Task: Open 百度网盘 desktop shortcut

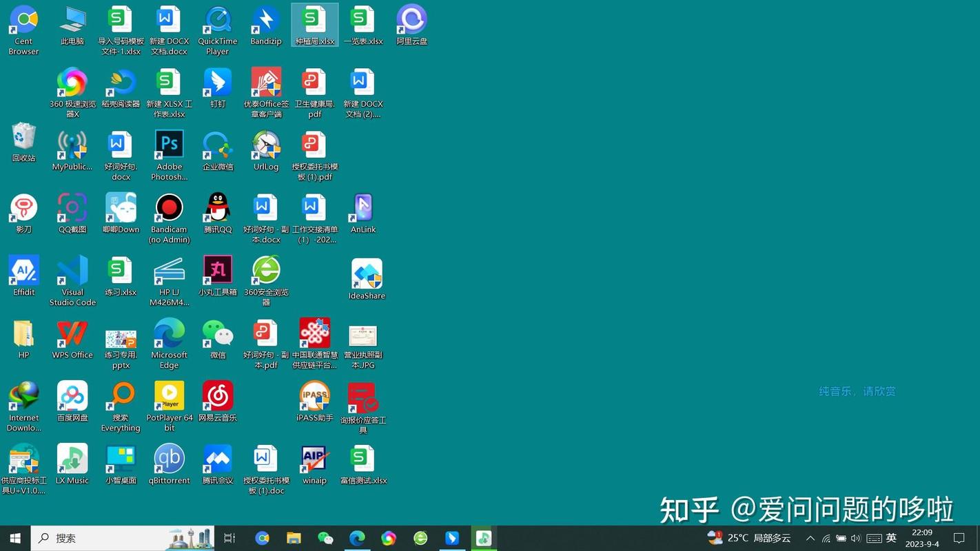Action: [72, 396]
